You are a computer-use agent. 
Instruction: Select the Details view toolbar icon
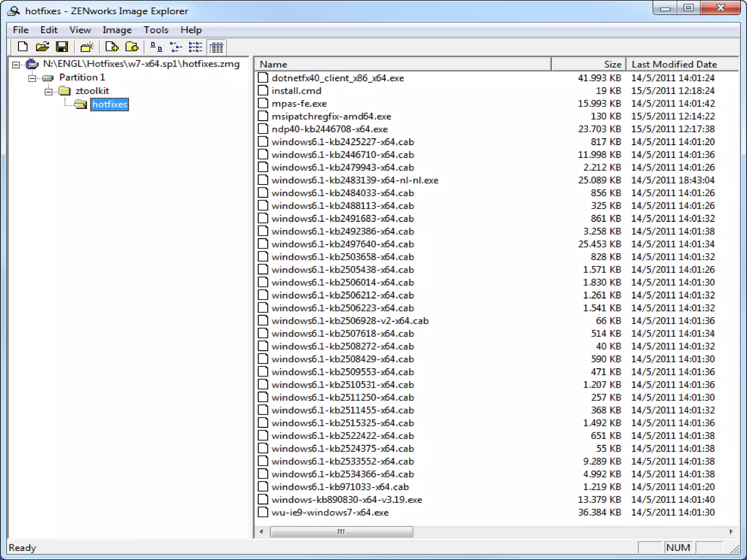click(x=216, y=47)
